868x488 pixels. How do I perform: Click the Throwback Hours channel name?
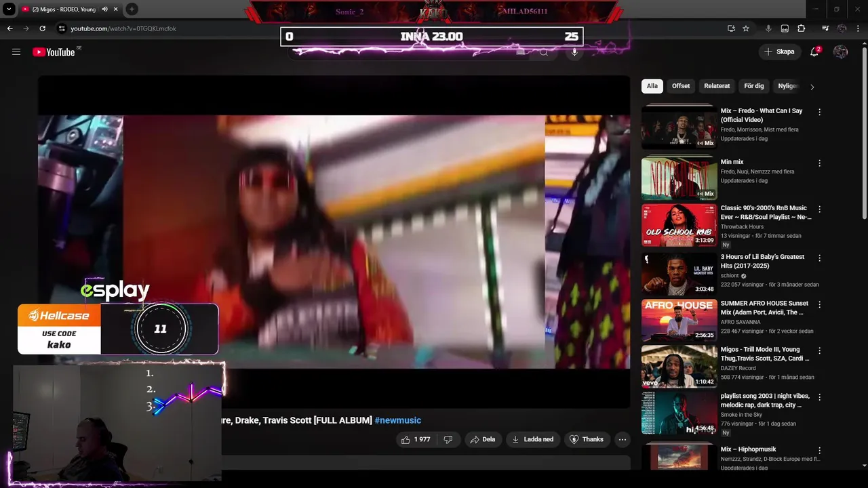click(x=742, y=226)
